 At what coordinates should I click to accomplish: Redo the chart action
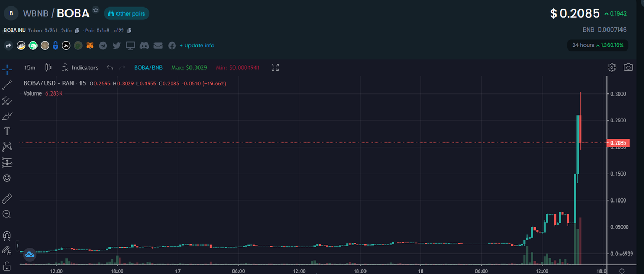tap(122, 68)
